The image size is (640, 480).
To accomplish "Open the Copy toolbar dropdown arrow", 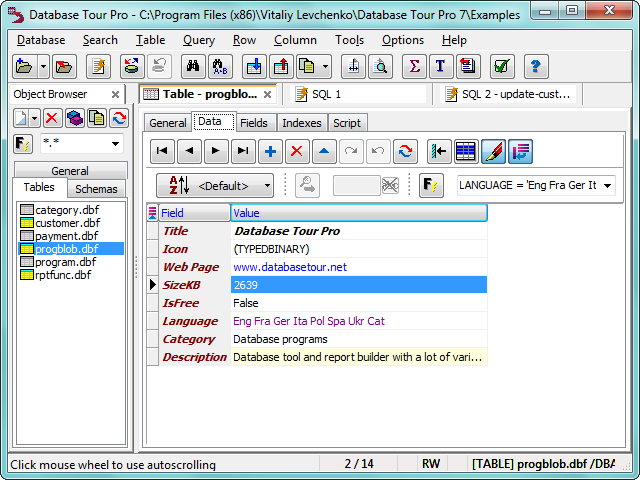I will pyautogui.click(x=325, y=66).
